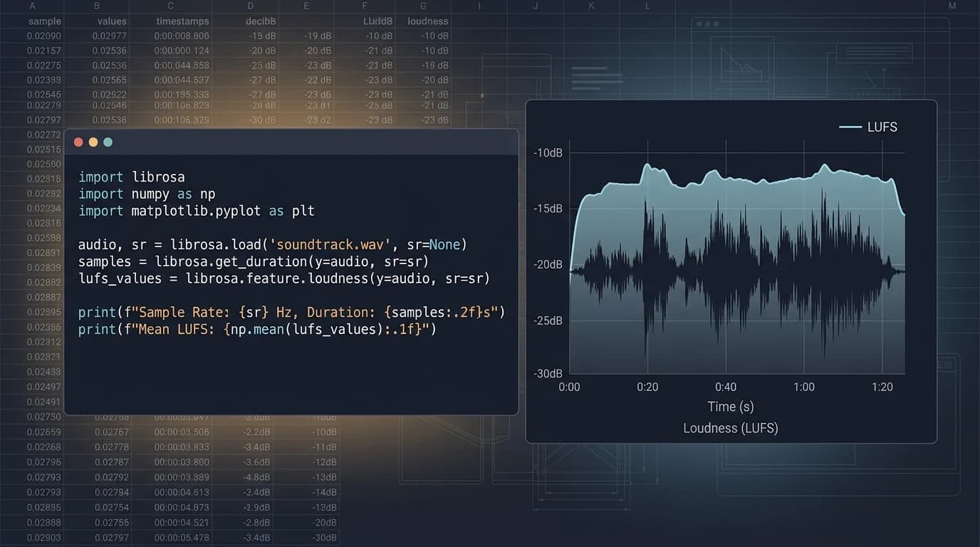Click the green maximize dot of code window
980x547 pixels.
(x=108, y=142)
